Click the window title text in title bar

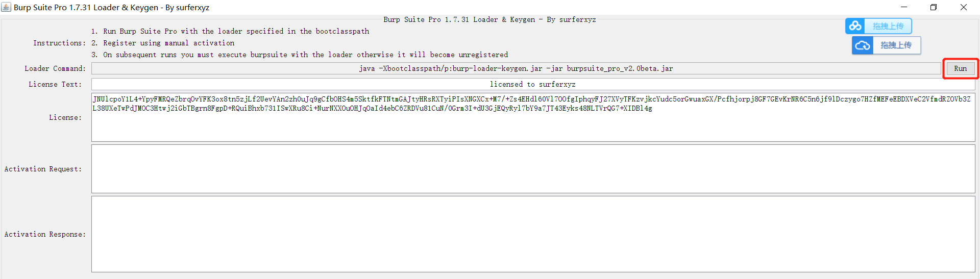coord(111,7)
